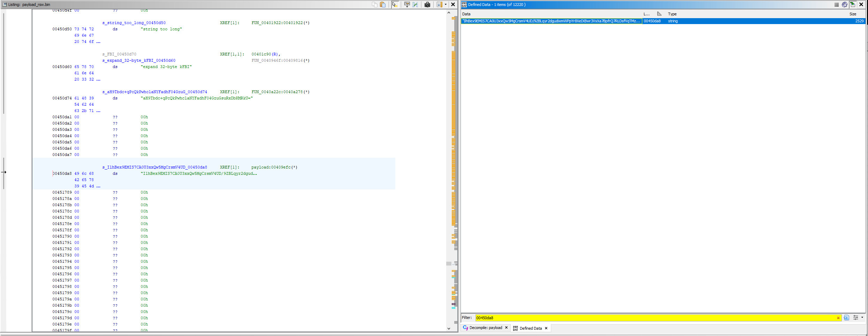Select label s_FBI_00450d70
The height and width of the screenshot is (336, 868).
coord(119,54)
